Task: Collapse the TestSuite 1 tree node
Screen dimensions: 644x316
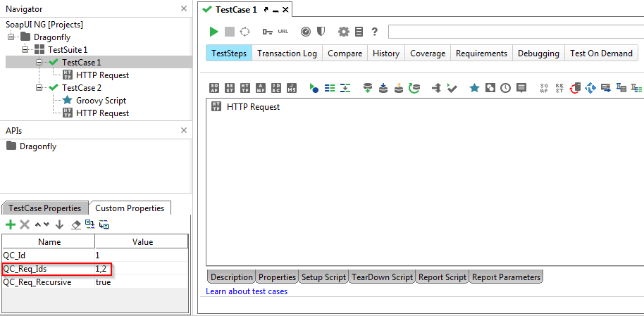Action: tap(26, 50)
